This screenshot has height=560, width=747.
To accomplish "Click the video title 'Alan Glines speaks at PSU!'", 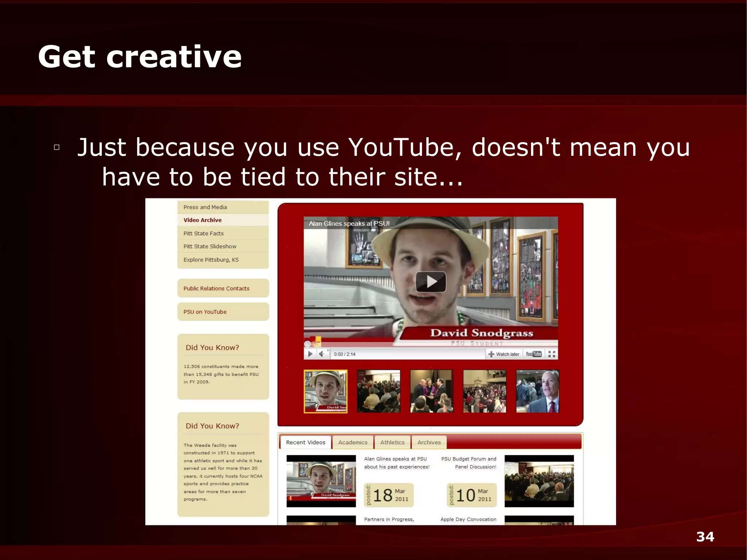I will (x=349, y=223).
